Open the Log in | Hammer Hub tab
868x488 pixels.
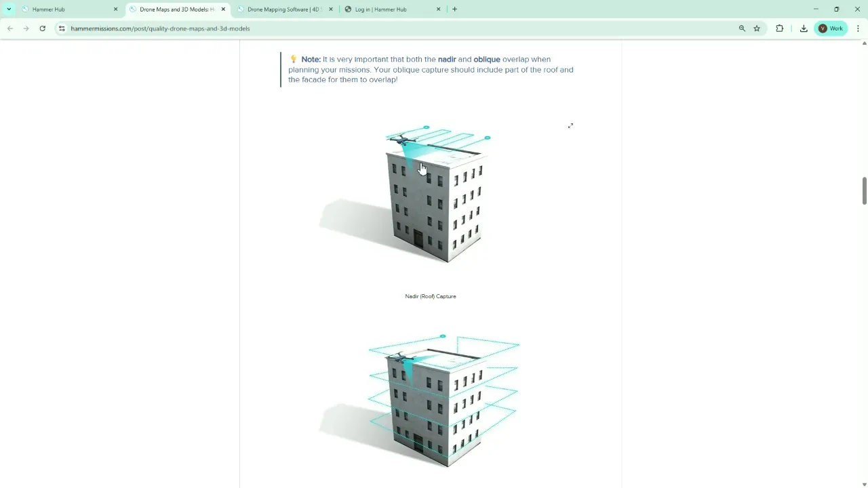[393, 9]
